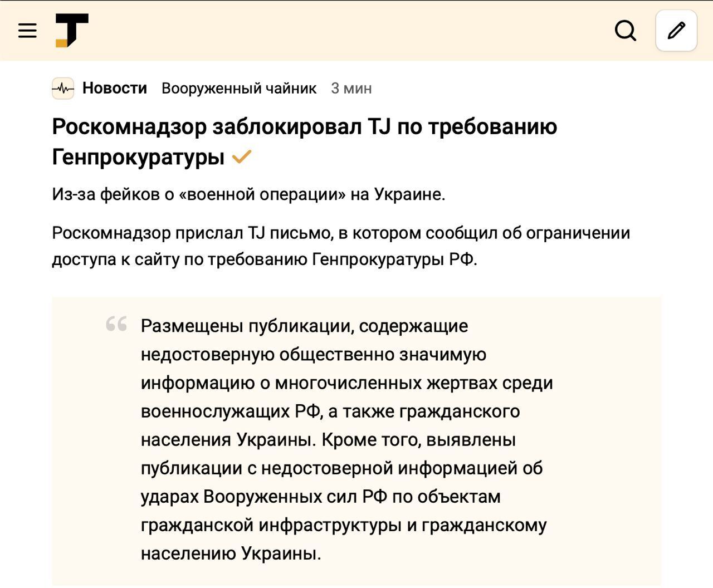
Task: Click quote line "Размещены публикации, содержащие"
Action: coord(304,326)
